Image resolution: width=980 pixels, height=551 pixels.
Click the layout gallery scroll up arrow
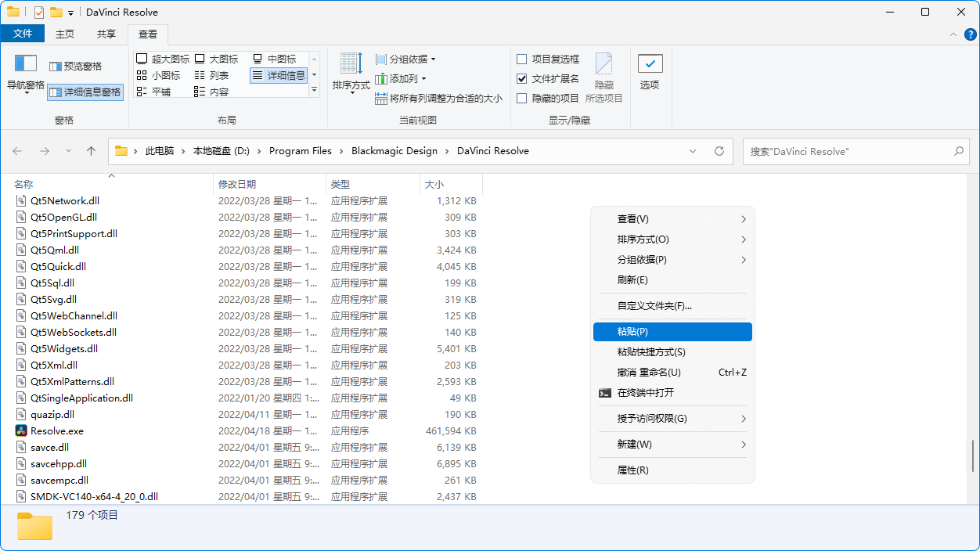click(315, 59)
